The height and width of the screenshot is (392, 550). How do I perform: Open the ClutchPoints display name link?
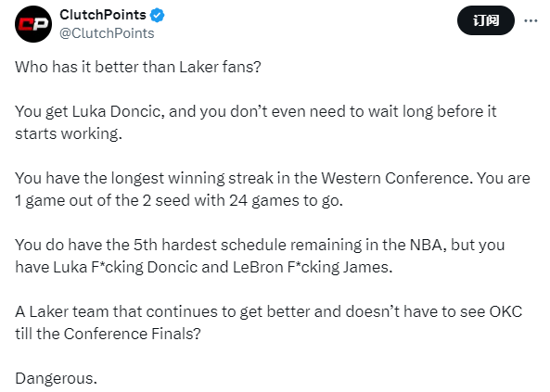103,15
